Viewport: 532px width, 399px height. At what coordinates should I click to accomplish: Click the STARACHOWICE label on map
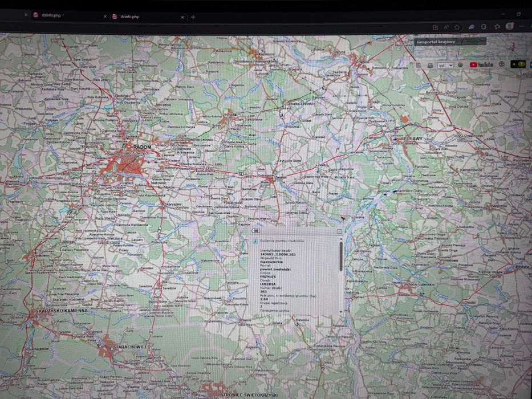pos(130,347)
